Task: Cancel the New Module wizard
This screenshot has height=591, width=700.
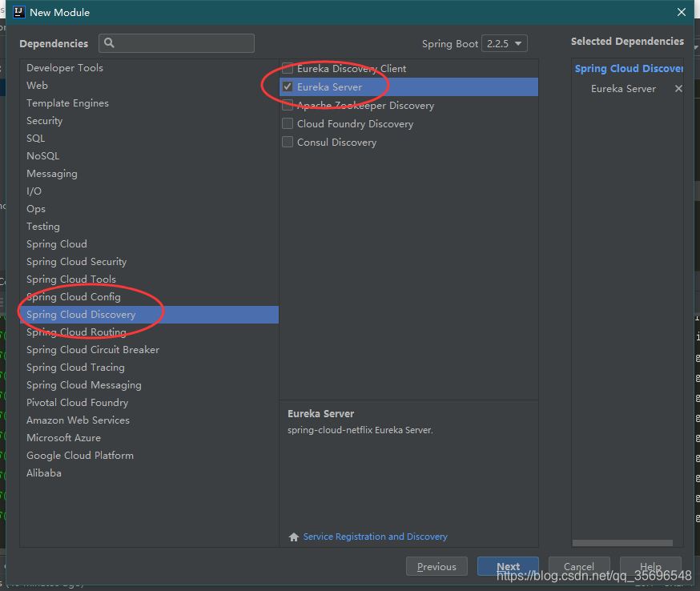Action: point(579,566)
